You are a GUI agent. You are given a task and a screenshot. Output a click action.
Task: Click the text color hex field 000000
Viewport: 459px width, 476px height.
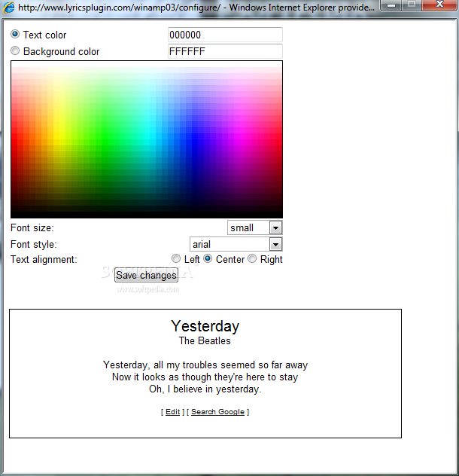click(x=225, y=35)
